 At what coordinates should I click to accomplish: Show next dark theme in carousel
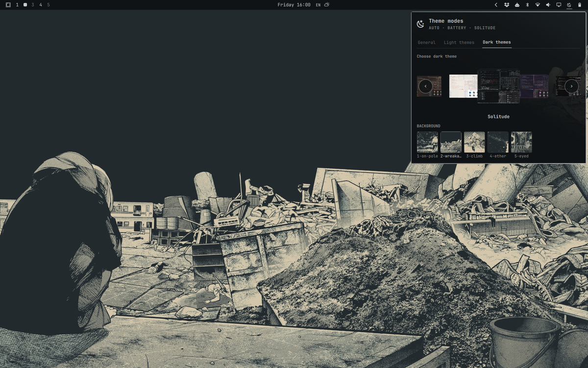click(571, 86)
